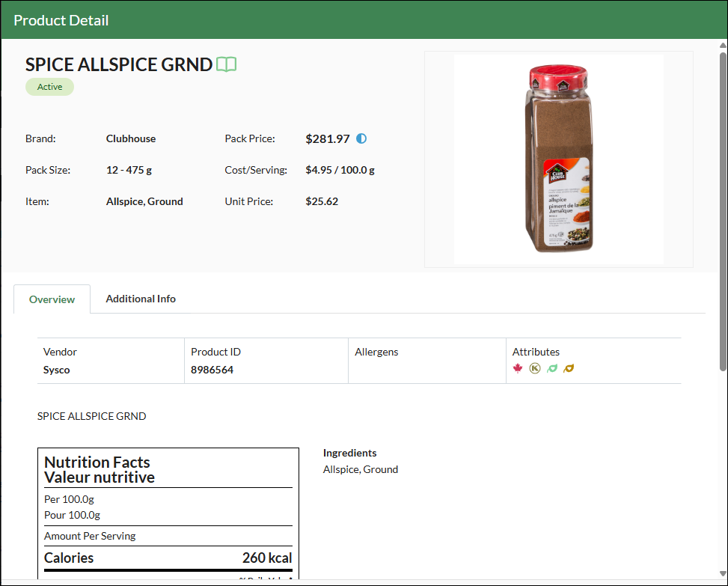
Task: Click the Attributes column label
Action: click(536, 352)
